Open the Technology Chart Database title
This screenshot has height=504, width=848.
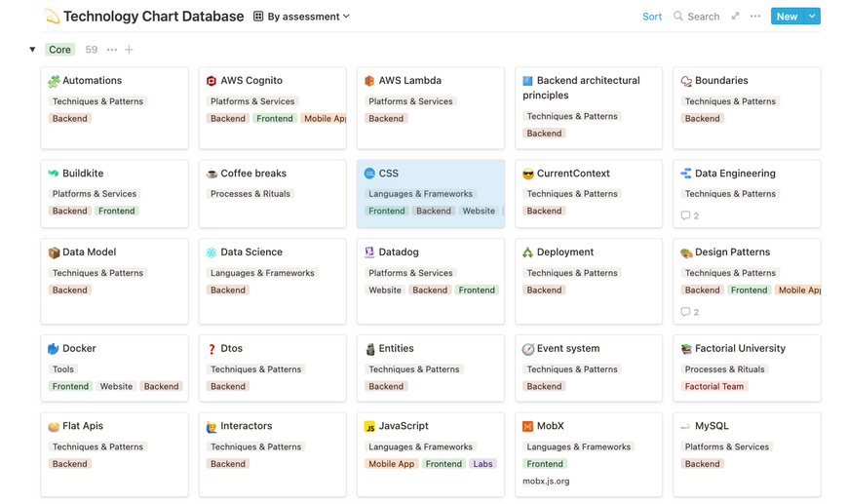tap(154, 17)
